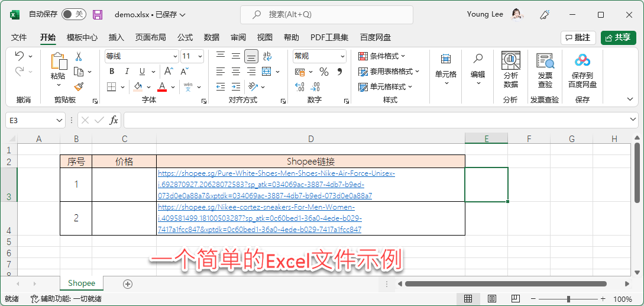The height and width of the screenshot is (306, 644).
Task: Click the Cut scissors icon
Action: [x=79, y=56]
